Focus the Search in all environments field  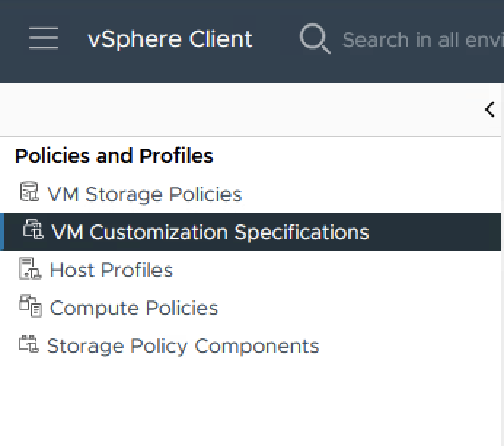pyautogui.click(x=422, y=39)
